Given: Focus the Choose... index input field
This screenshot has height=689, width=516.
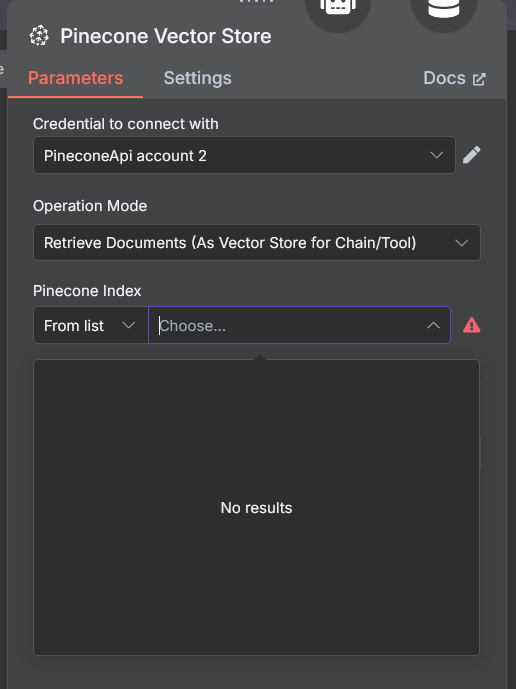Looking at the screenshot, I should (x=299, y=325).
